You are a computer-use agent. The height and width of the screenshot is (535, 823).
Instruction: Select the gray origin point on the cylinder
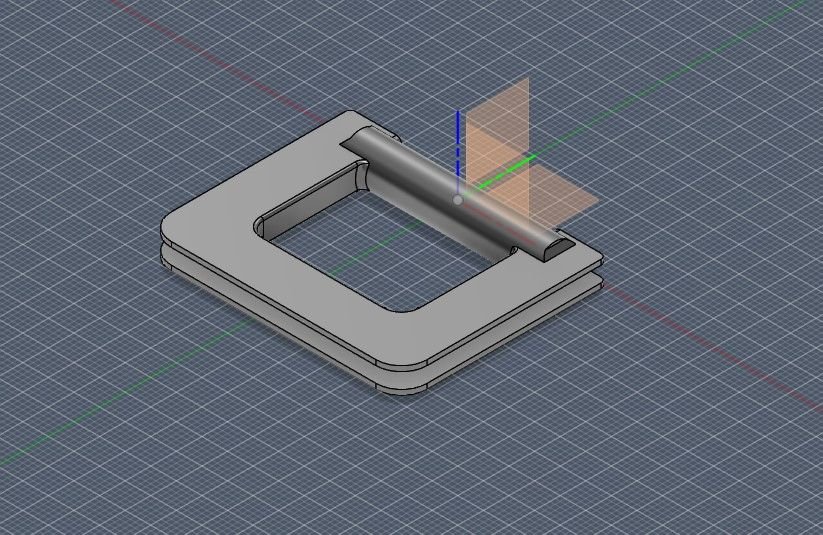[x=458, y=199]
